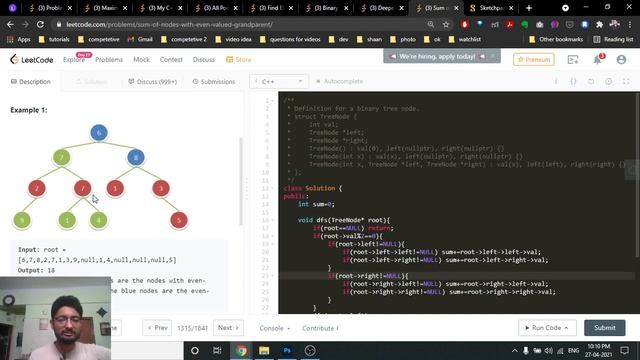Open OBS Studio from the taskbar
This screenshot has width=640, height=360.
click(x=310, y=351)
